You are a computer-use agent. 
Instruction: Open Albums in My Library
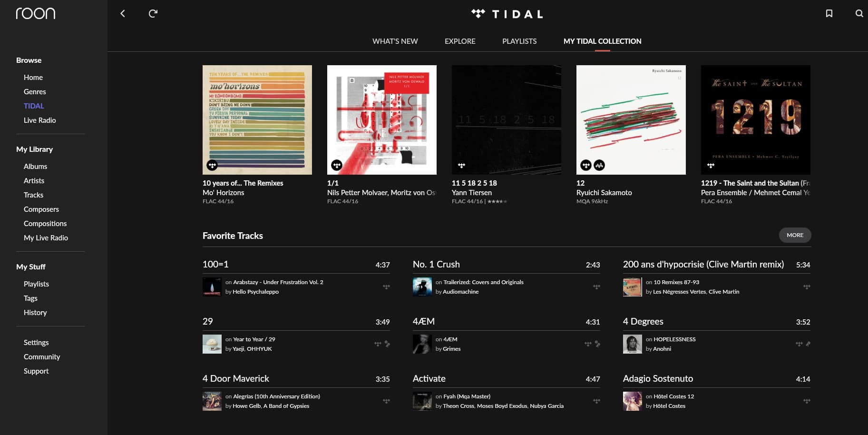[x=36, y=167]
